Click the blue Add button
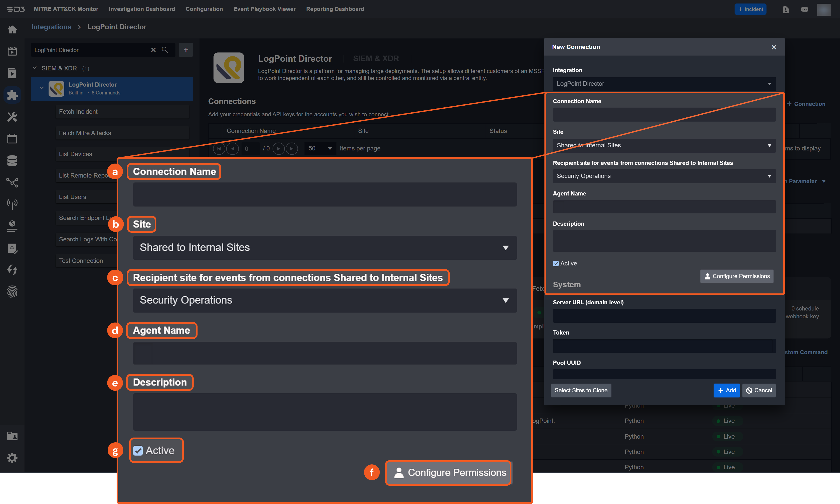 tap(726, 390)
